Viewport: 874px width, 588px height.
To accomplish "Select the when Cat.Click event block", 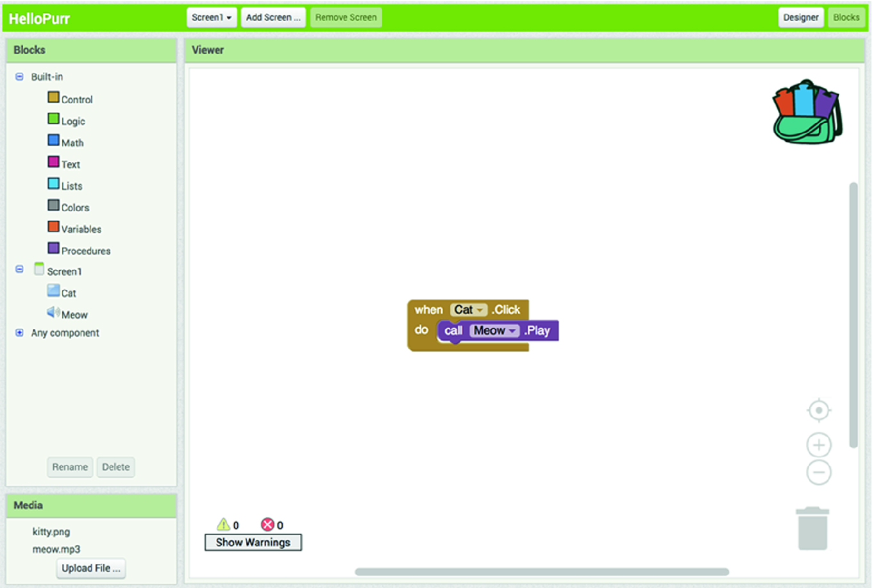I will click(x=428, y=310).
